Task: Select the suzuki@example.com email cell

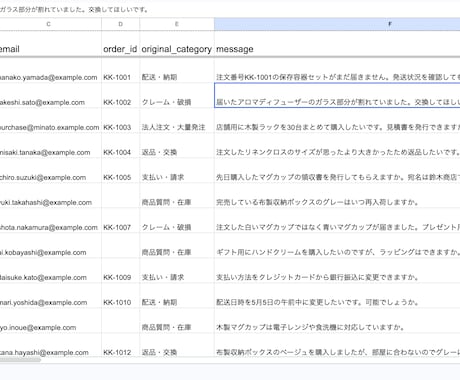Action: (51, 171)
